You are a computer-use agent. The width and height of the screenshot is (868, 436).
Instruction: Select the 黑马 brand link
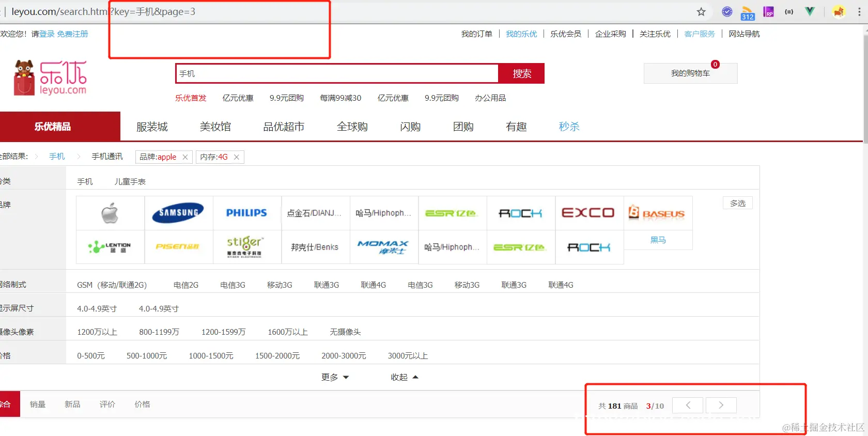[x=658, y=240]
